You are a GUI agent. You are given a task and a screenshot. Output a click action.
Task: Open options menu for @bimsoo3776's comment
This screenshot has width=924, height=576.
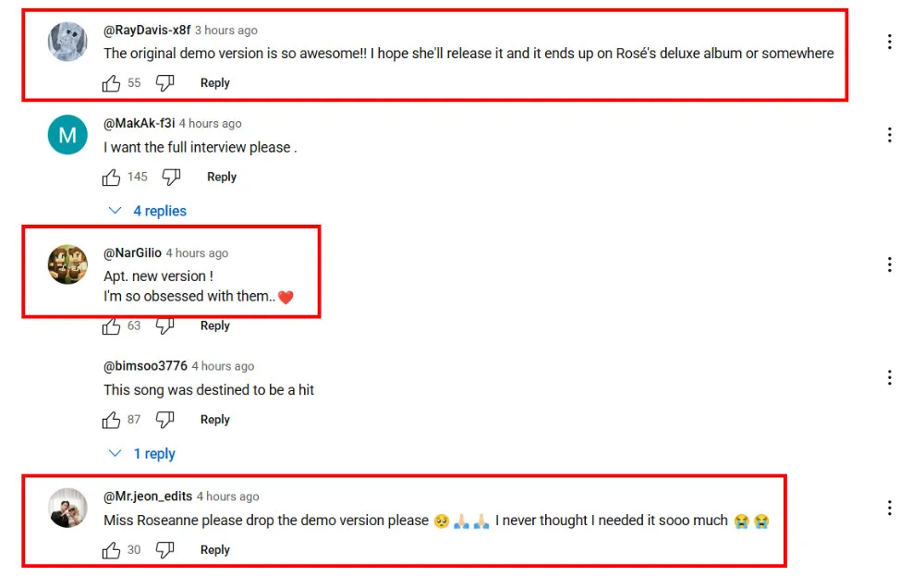pos(889,377)
